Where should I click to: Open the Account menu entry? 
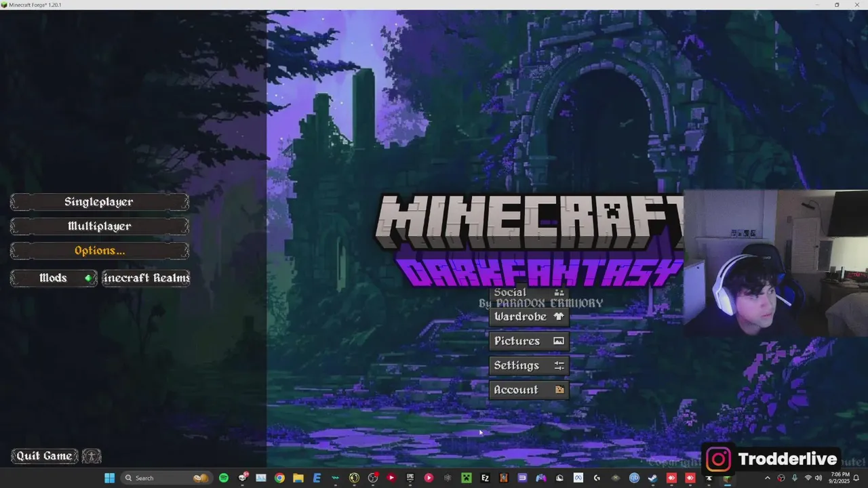529,390
